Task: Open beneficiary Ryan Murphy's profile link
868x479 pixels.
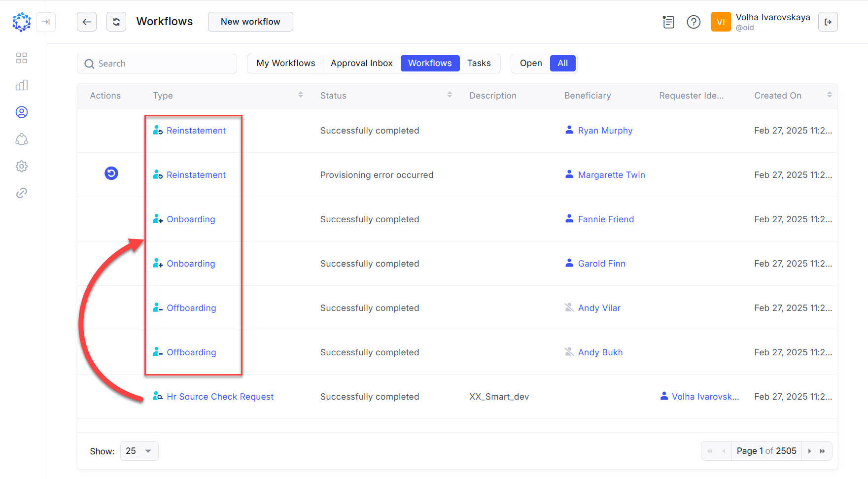Action: pos(605,130)
